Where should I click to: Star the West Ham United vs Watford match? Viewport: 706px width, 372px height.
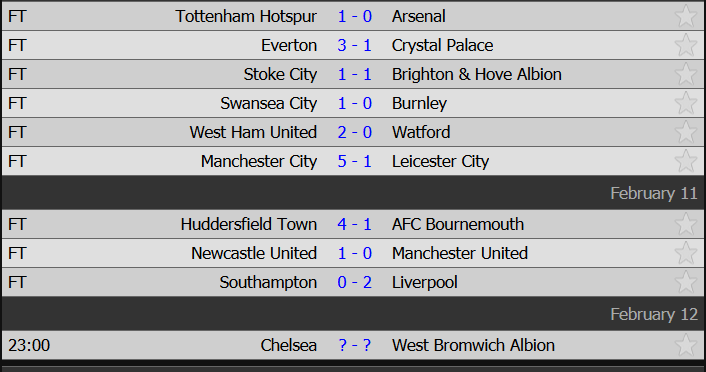[686, 132]
